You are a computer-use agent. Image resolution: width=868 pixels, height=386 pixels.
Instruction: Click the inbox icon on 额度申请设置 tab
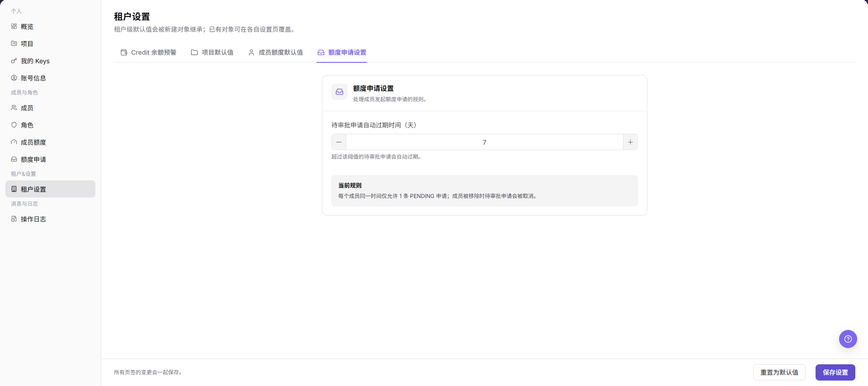point(321,52)
